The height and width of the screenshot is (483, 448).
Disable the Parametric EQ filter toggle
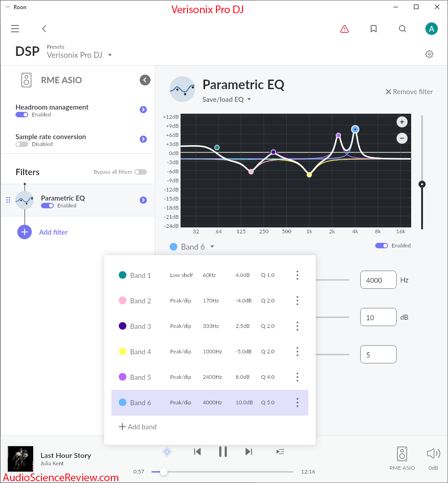pyautogui.click(x=47, y=206)
